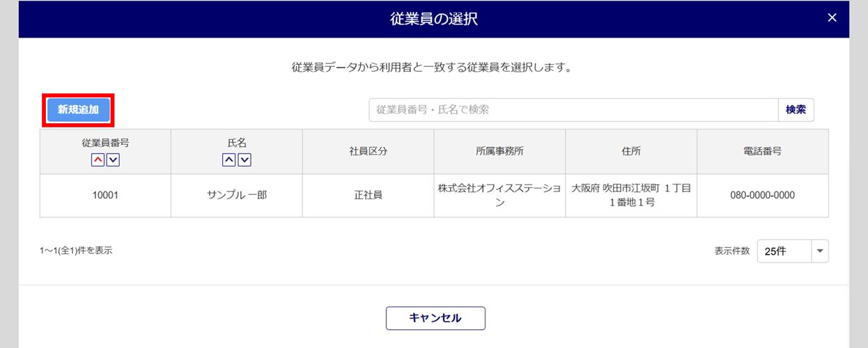Image resolution: width=868 pixels, height=348 pixels.
Task: Click the 住所 column header
Action: (x=631, y=151)
